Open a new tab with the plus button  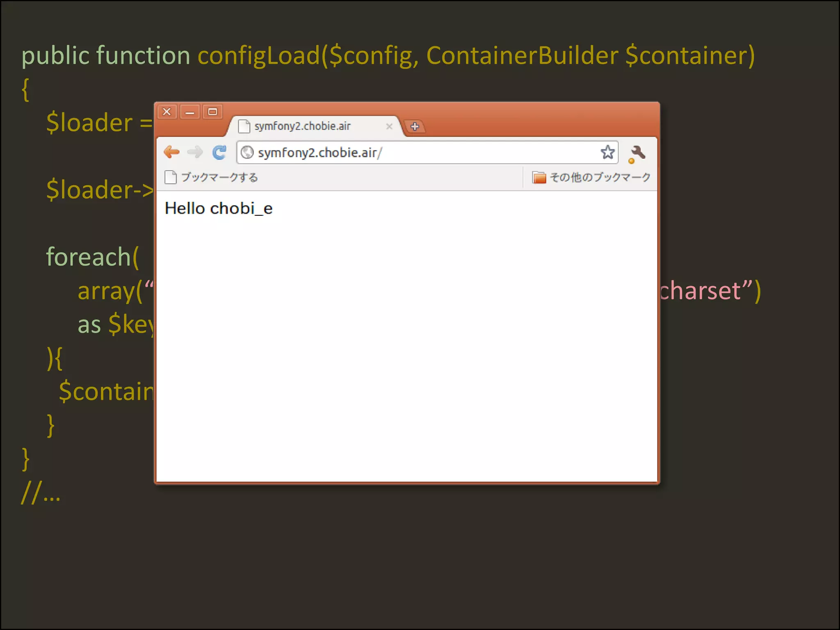point(415,126)
